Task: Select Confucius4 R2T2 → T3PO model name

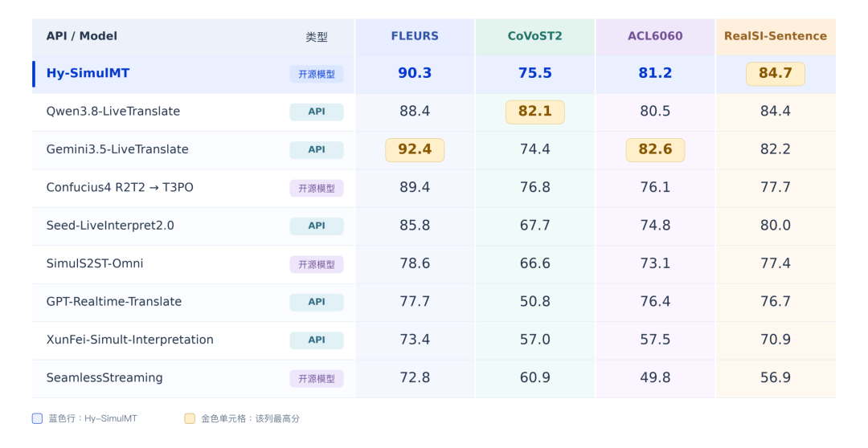Action: [x=120, y=188]
